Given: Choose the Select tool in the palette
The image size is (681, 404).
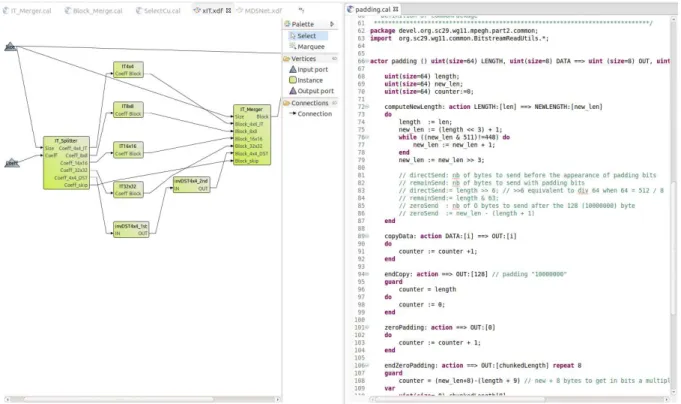Looking at the screenshot, I should pos(307,36).
